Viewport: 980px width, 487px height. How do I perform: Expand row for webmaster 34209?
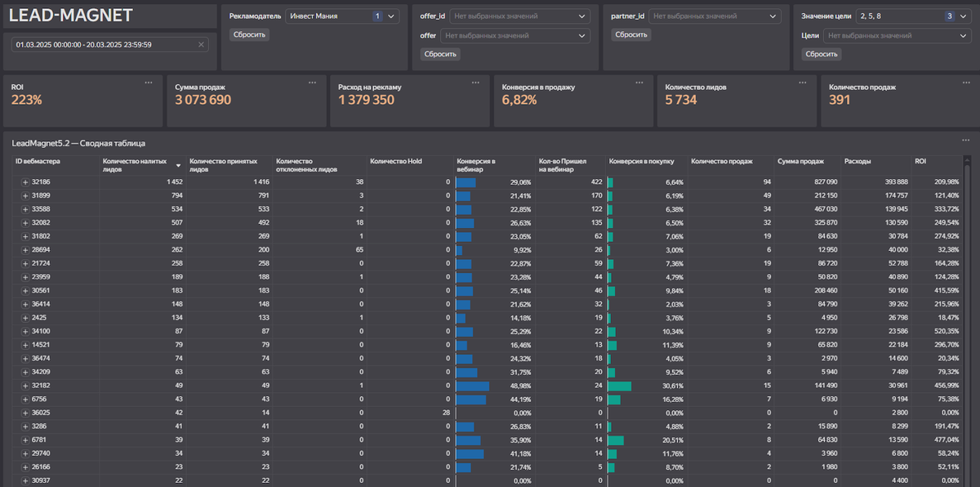point(24,372)
